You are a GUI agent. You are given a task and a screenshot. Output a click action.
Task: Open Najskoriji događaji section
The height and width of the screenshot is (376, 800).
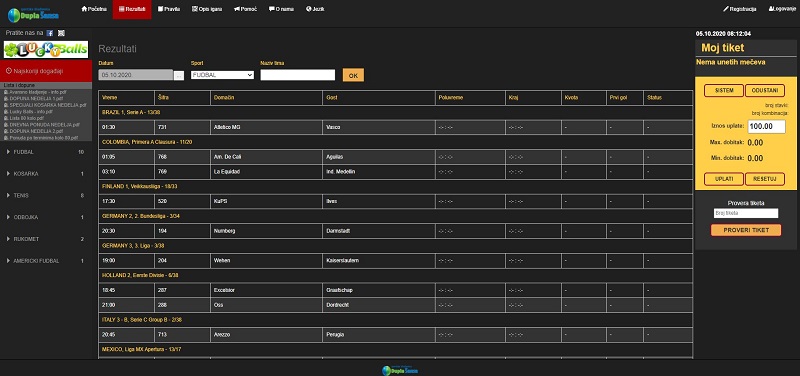coord(46,71)
